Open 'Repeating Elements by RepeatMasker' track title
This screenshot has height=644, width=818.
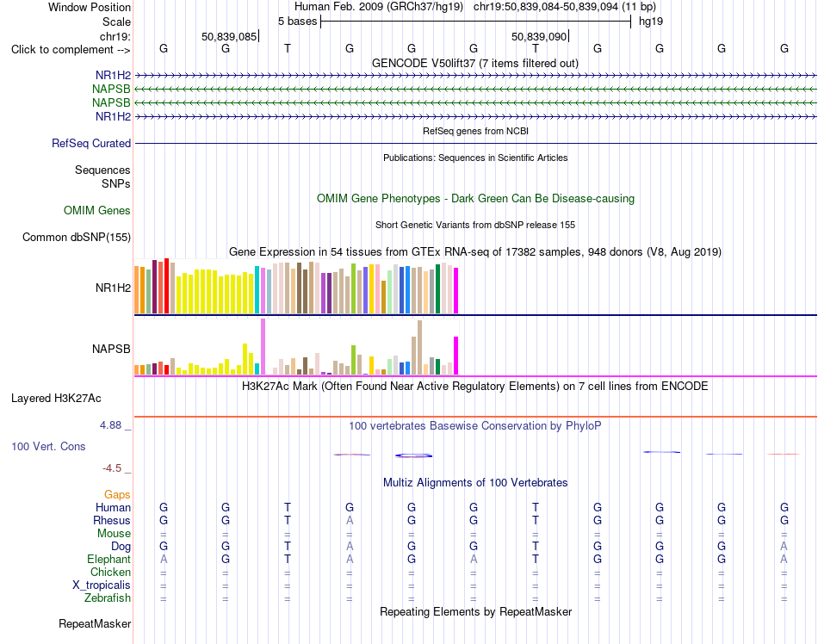click(x=475, y=611)
